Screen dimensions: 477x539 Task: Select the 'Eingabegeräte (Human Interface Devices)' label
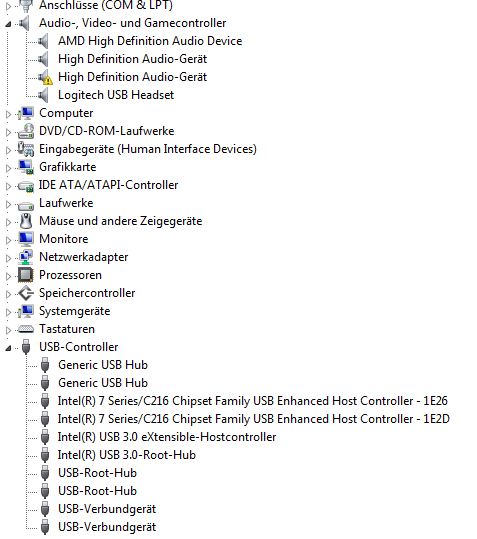pyautogui.click(x=148, y=149)
